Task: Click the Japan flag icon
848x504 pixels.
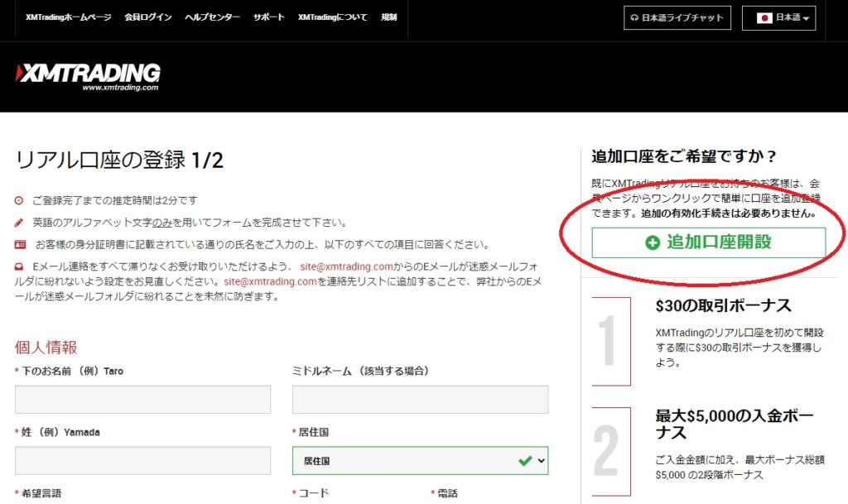Action: [x=764, y=17]
